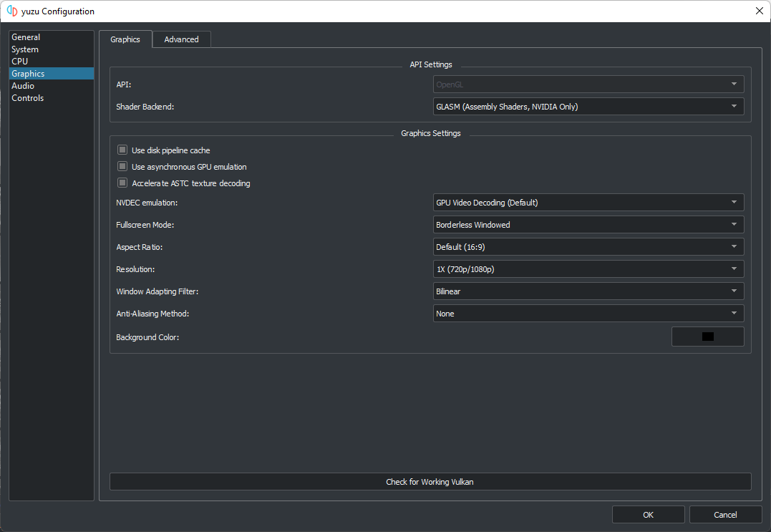This screenshot has width=771, height=532.
Task: Click the yuzu logo icon in title bar
Action: tap(11, 11)
